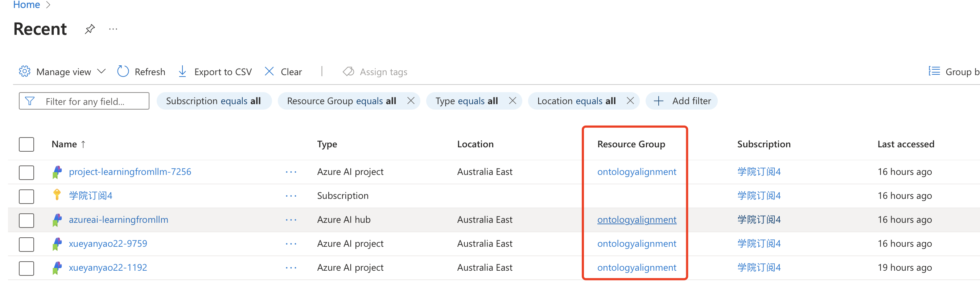Go to Home breadcrumb link
This screenshot has height=299, width=980.
(26, 5)
